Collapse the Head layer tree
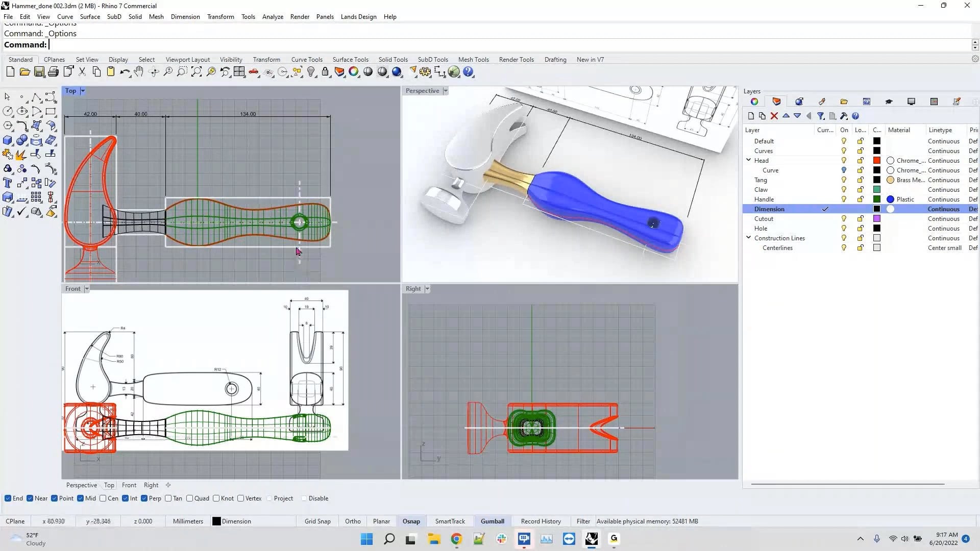The image size is (980, 551). click(x=748, y=160)
